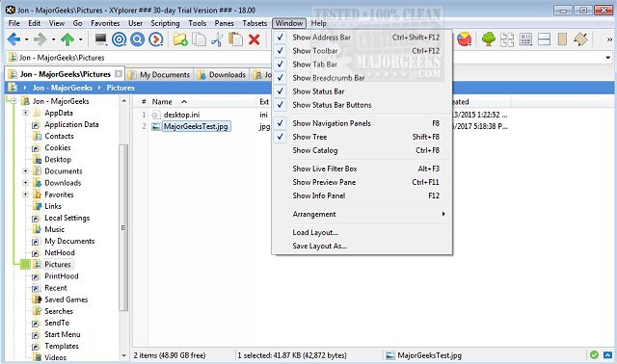
Task: Click the Paste clipboard icon
Action: tap(235, 39)
